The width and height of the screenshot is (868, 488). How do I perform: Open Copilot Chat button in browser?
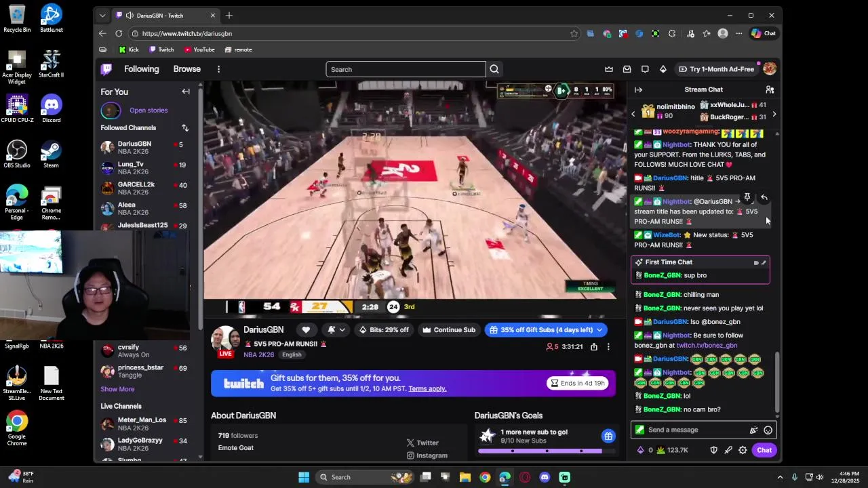point(764,33)
